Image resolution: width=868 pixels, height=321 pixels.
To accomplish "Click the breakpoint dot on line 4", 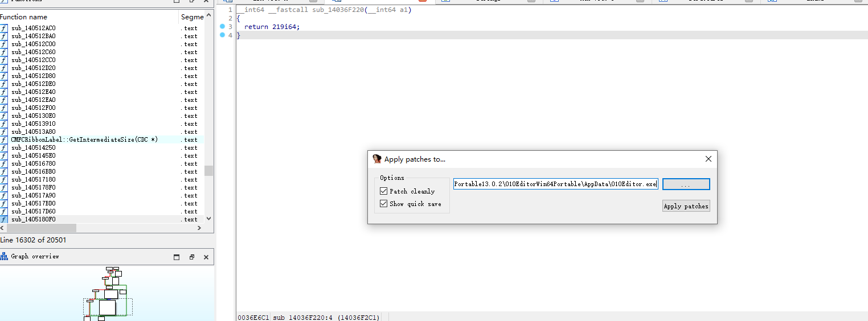I will click(222, 35).
